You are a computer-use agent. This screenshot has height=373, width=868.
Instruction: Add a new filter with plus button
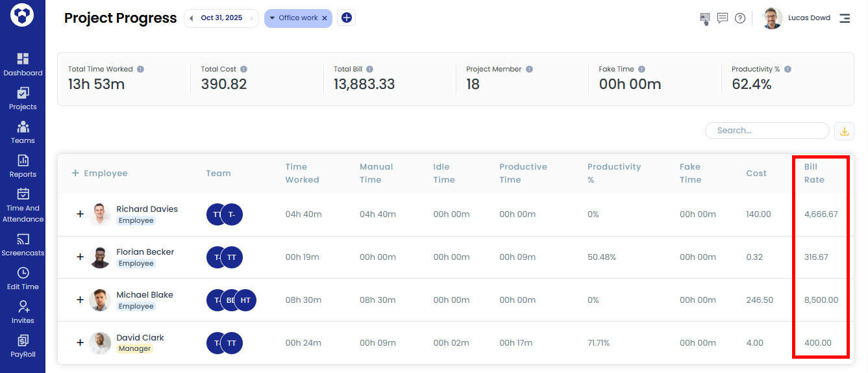(x=347, y=18)
